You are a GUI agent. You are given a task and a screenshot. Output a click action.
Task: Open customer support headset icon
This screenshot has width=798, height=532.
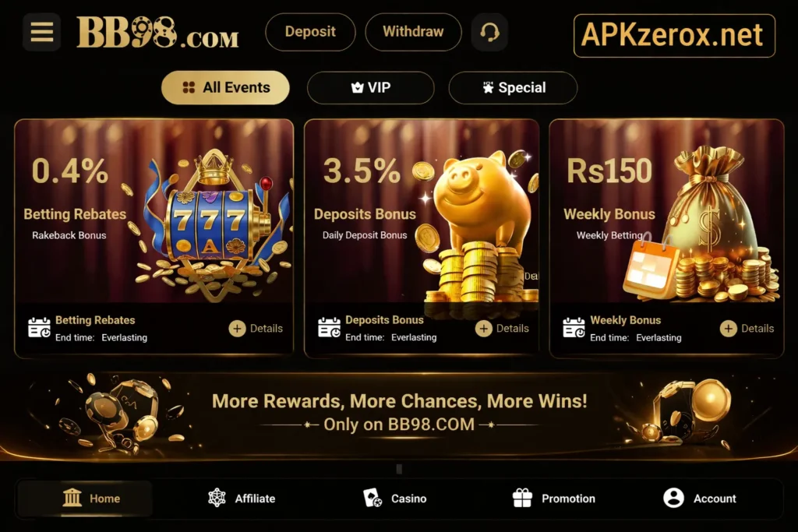489,32
